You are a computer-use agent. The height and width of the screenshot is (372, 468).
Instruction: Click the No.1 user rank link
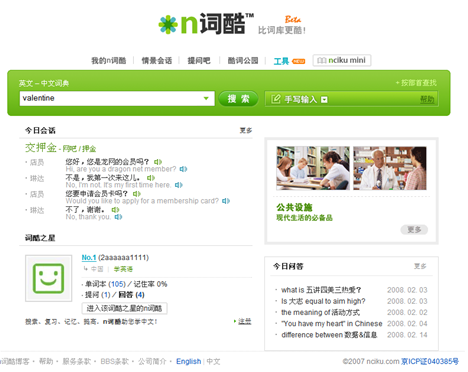89,258
